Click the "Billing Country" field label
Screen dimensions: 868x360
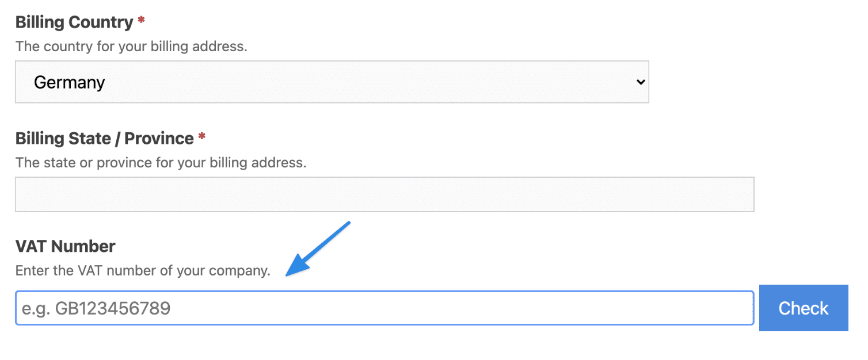74,22
